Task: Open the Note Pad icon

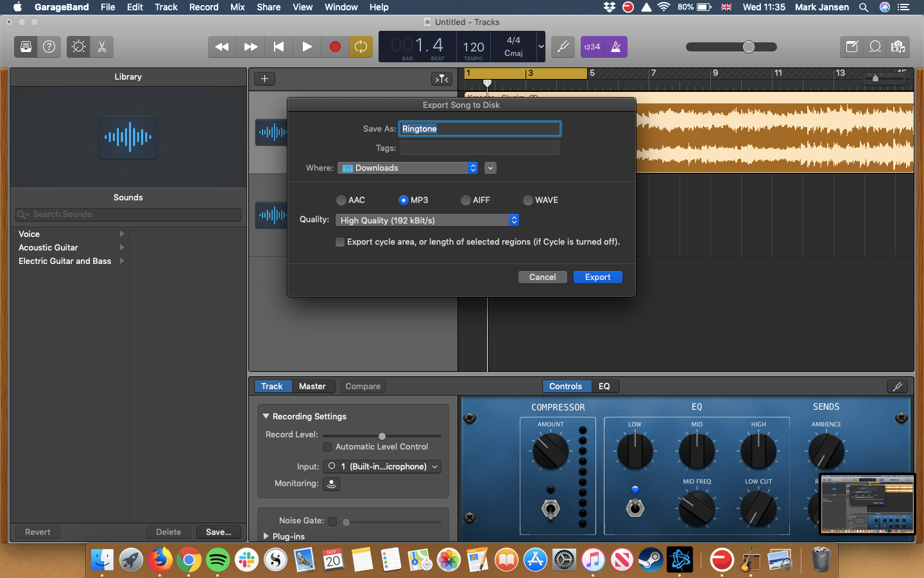Action: point(852,46)
